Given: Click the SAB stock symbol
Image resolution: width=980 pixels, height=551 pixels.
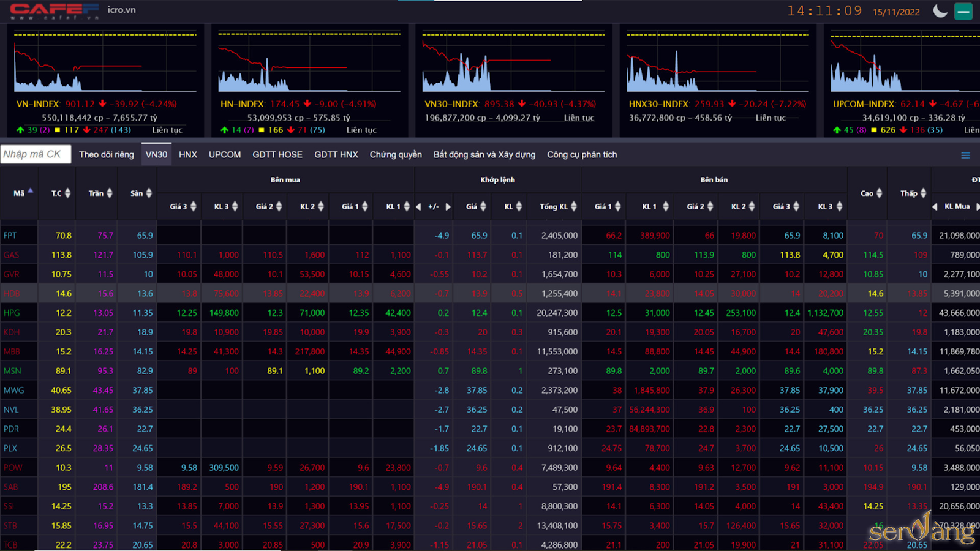Looking at the screenshot, I should pyautogui.click(x=10, y=487).
